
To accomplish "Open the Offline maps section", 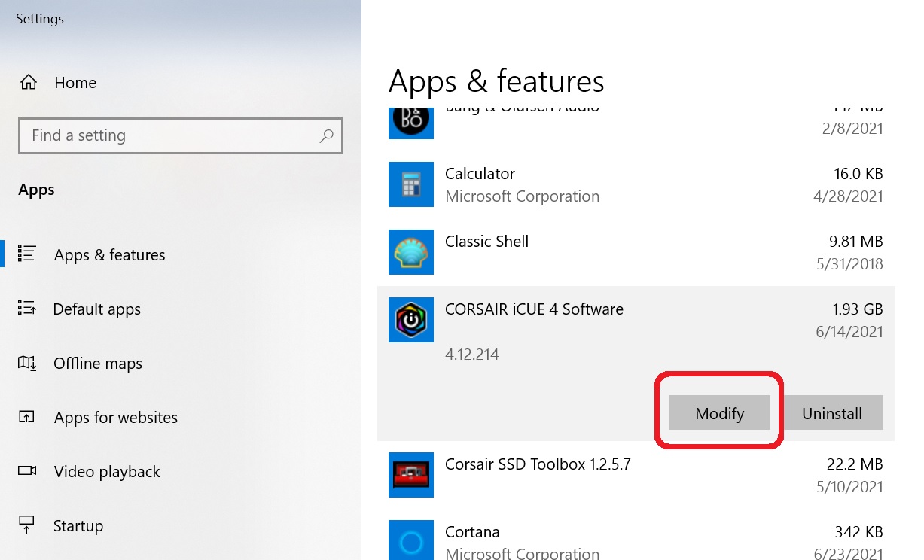I will click(98, 363).
